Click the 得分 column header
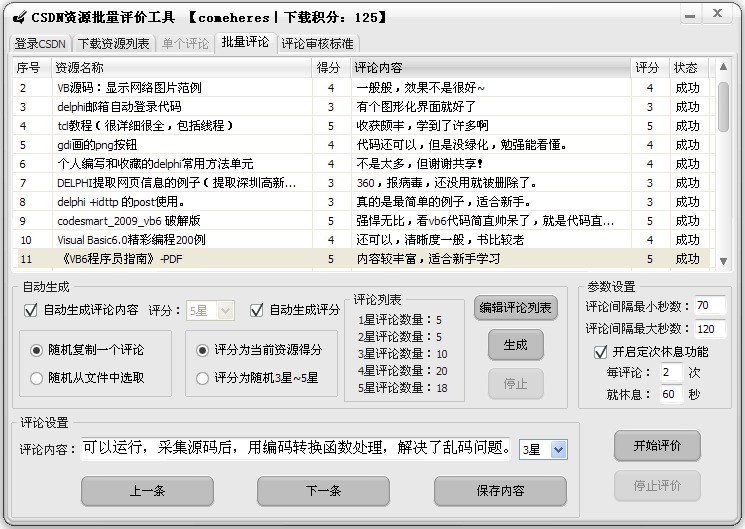 [x=331, y=67]
